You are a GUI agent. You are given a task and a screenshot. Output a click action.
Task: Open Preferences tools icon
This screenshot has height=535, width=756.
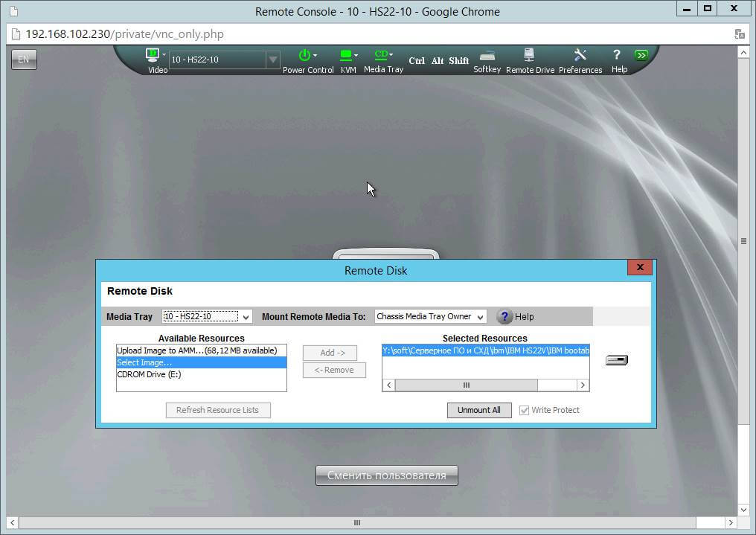(x=580, y=54)
